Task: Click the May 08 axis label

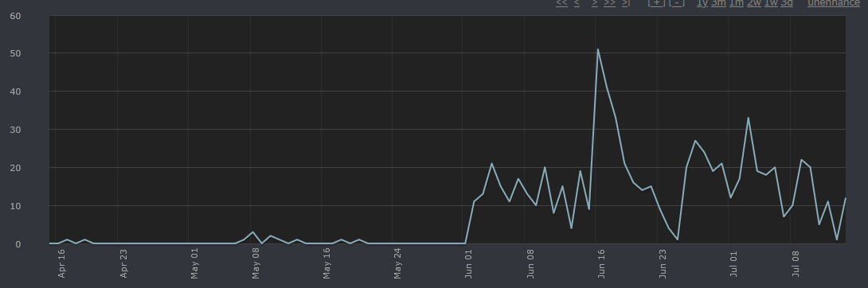Action: pos(256,263)
